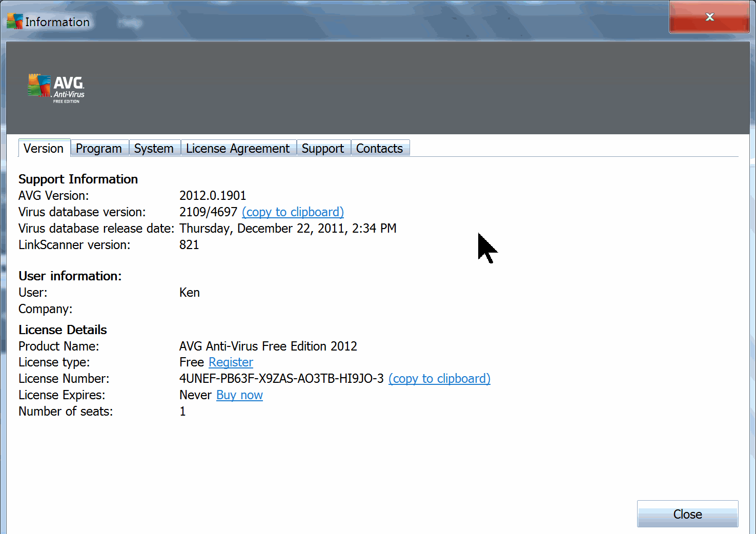Viewport: 756px width, 534px height.
Task: Click the AVG version value 2012.0.1901
Action: click(x=213, y=195)
